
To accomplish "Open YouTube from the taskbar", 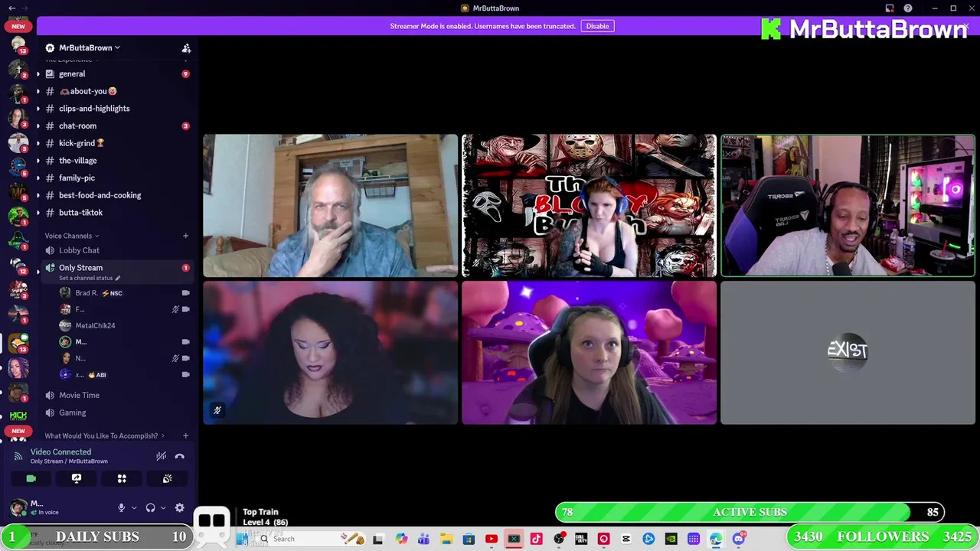I will click(492, 539).
